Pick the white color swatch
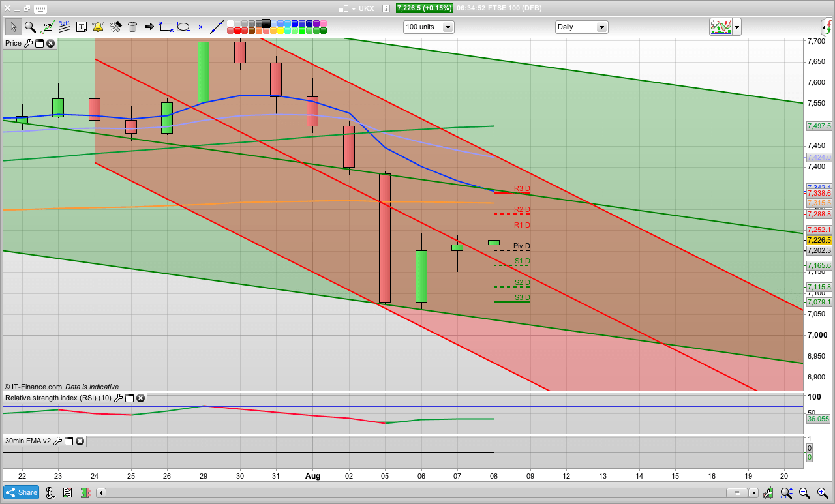The height and width of the screenshot is (504, 835). 230,23
